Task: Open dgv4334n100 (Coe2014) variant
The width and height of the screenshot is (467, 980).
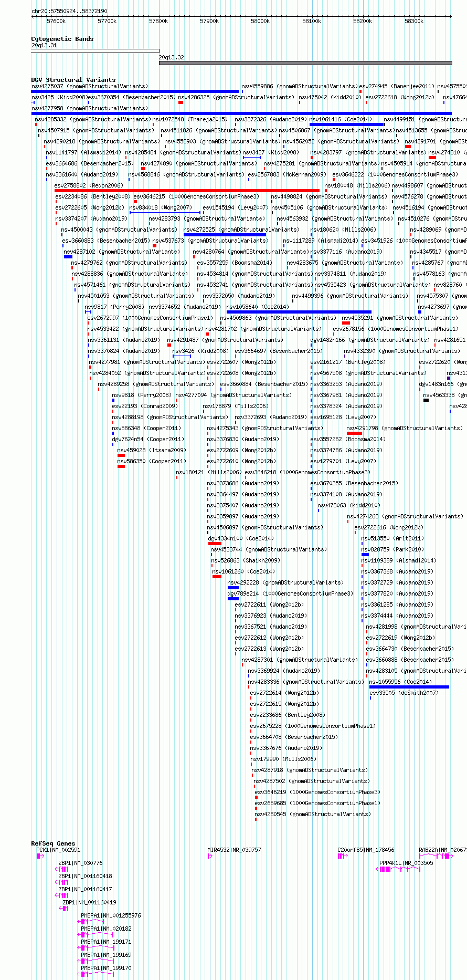Action: [241, 538]
